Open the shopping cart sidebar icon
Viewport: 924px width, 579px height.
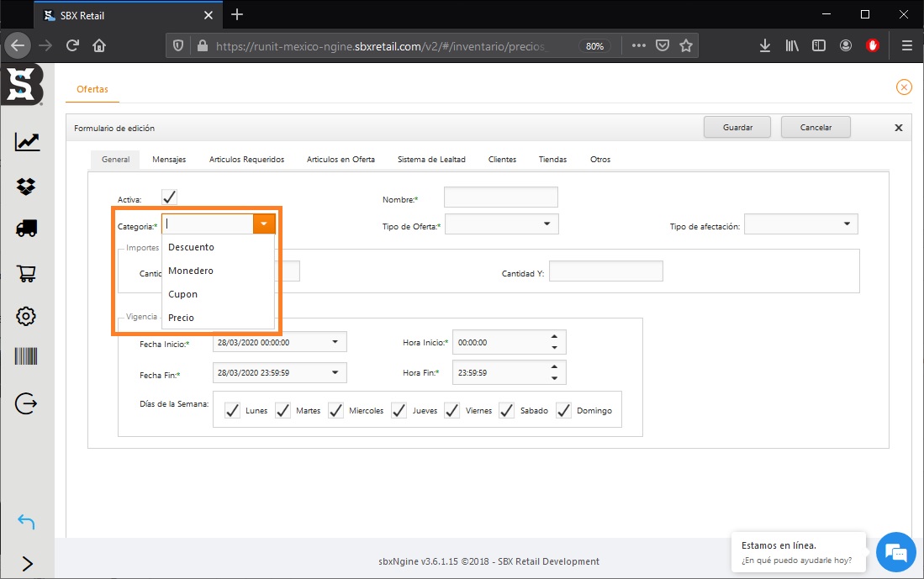(x=27, y=273)
